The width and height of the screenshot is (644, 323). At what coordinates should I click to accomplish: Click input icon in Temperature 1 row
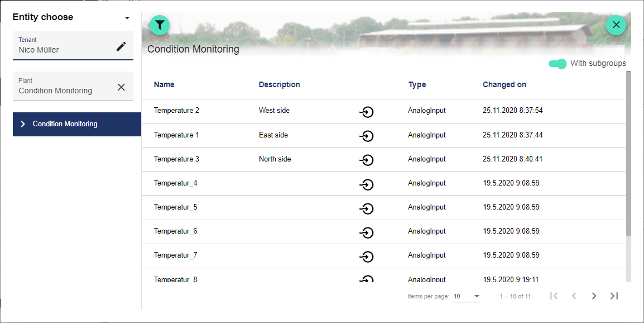[x=366, y=136]
